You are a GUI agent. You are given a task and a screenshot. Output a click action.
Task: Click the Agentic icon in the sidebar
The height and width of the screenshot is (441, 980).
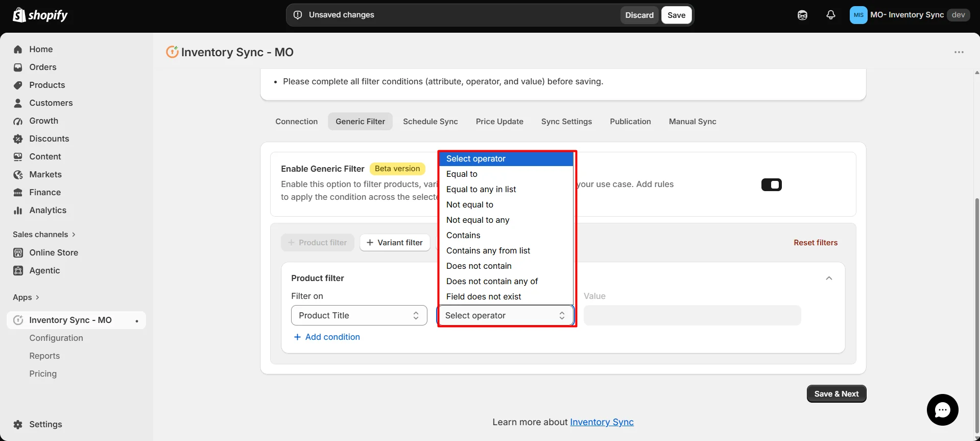[18, 270]
